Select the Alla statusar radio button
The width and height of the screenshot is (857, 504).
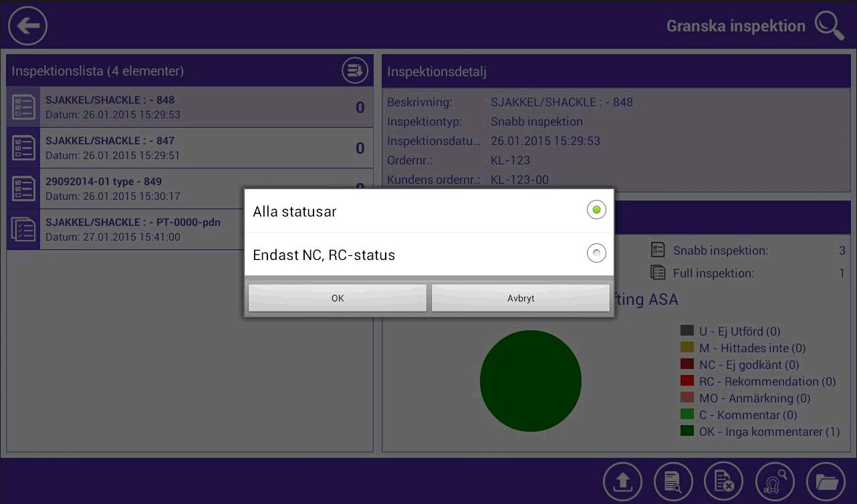[596, 211]
